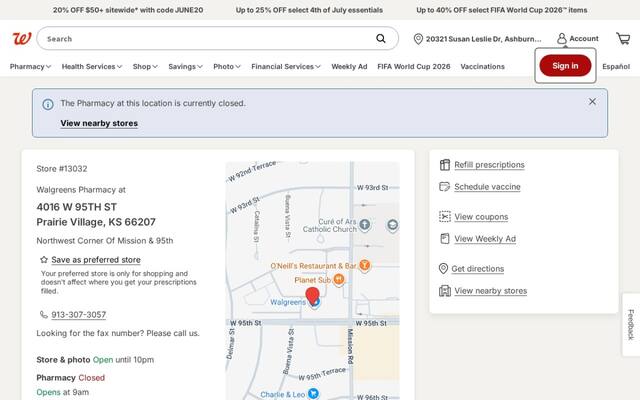
Task: Switch site language to Español
Action: (x=616, y=67)
